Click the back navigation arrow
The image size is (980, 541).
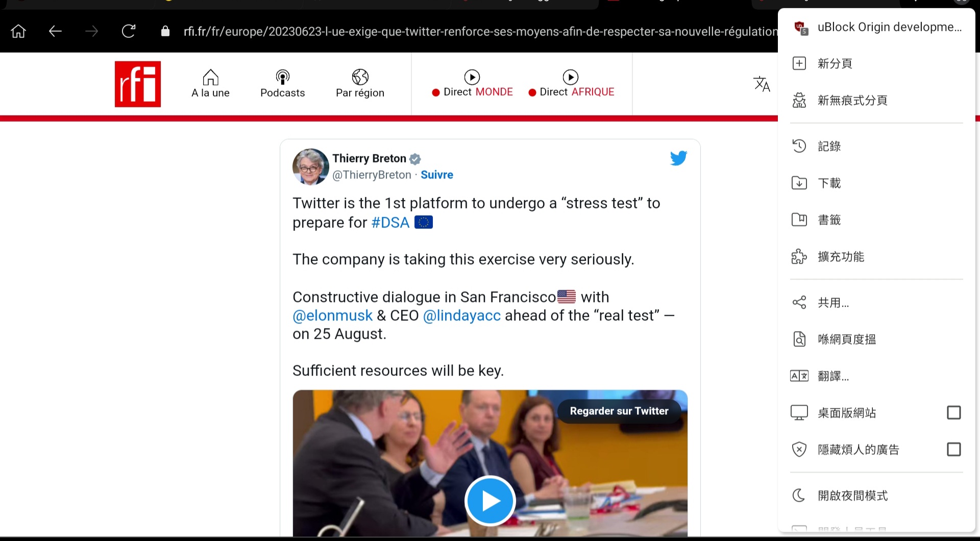55,32
